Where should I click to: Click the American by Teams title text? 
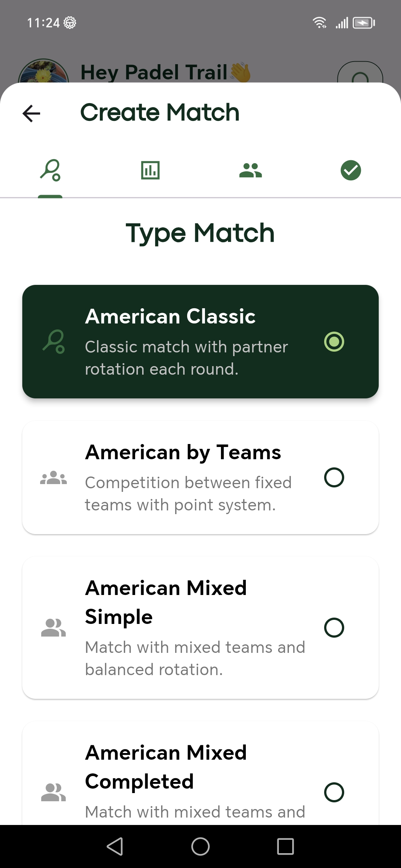click(183, 452)
